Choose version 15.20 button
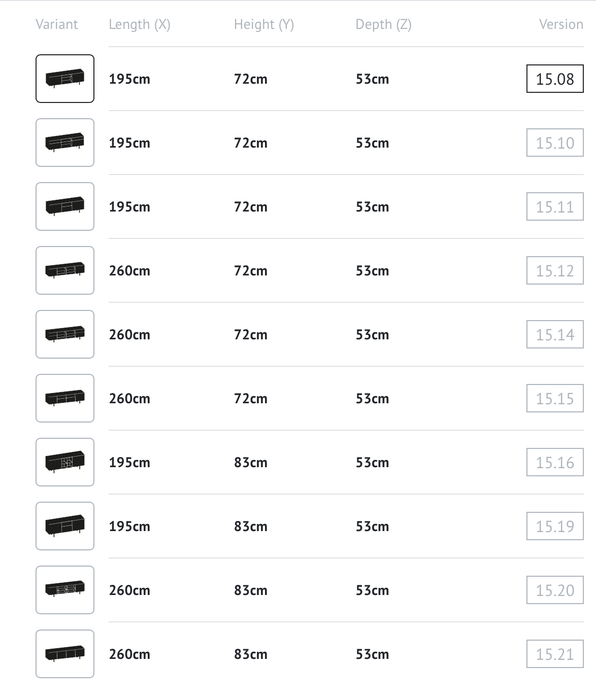 [555, 590]
